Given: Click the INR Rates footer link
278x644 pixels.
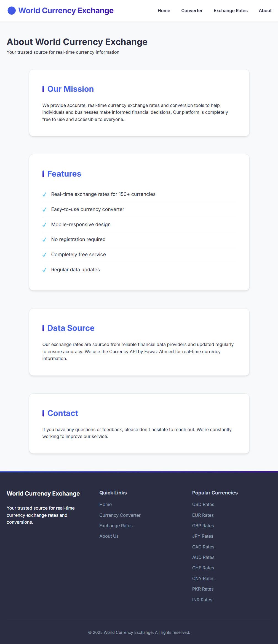Looking at the screenshot, I should pos(202,600).
